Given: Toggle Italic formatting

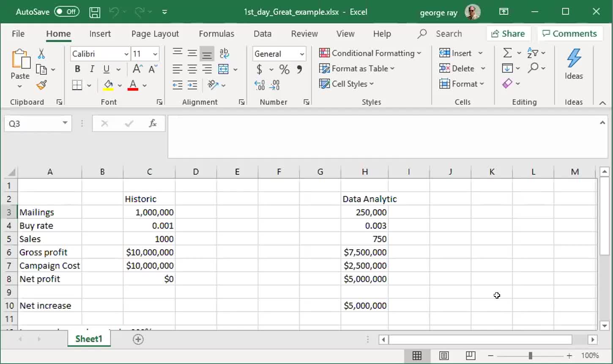Looking at the screenshot, I should (x=92, y=69).
